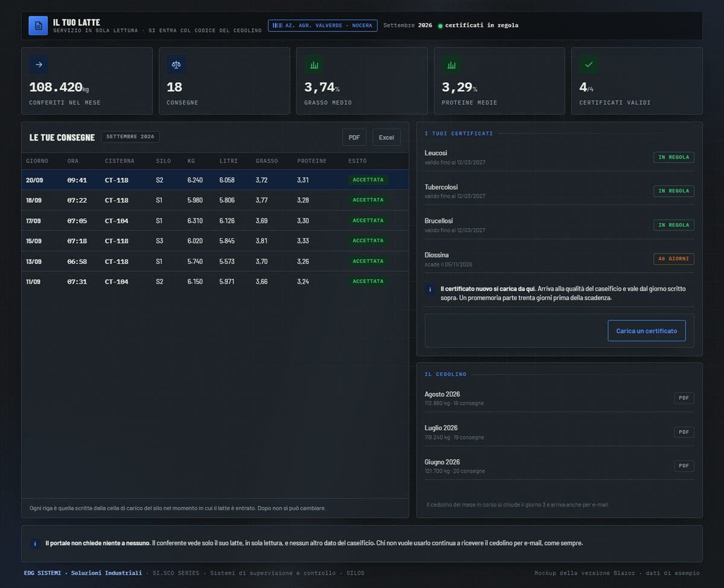Click the arrow icon on Conferiti nel mese card
Screen dimensions: 724x588
pyautogui.click(x=39, y=65)
